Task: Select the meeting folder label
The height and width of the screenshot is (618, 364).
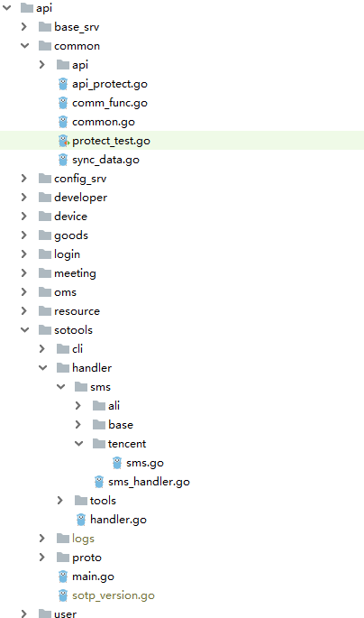Action: click(x=75, y=273)
